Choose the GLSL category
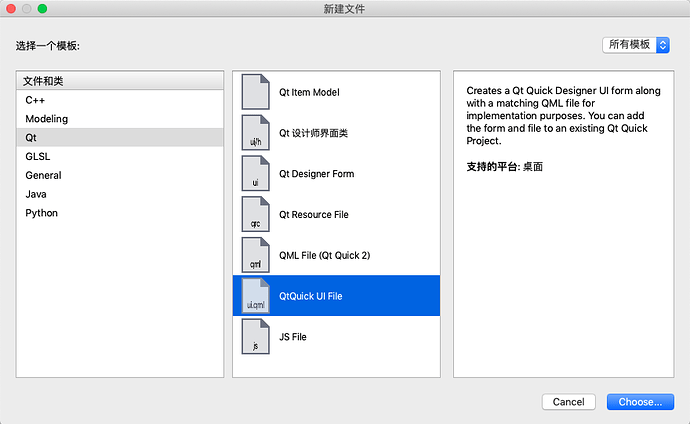 tap(120, 156)
